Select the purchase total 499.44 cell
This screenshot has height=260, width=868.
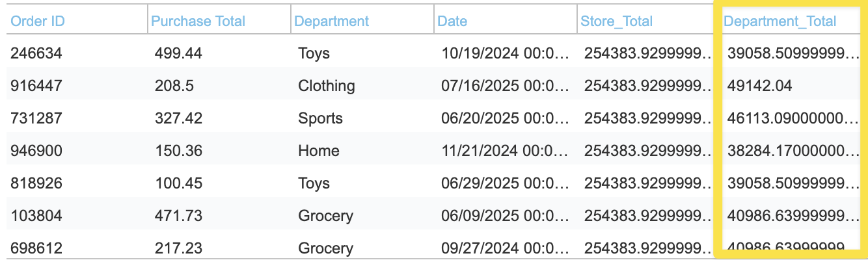point(178,53)
